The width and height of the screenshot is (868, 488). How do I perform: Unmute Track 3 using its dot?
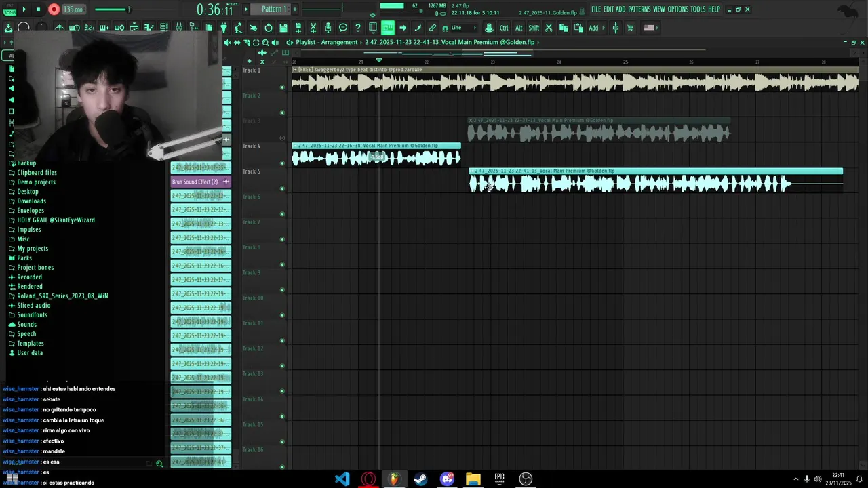pyautogui.click(x=282, y=138)
